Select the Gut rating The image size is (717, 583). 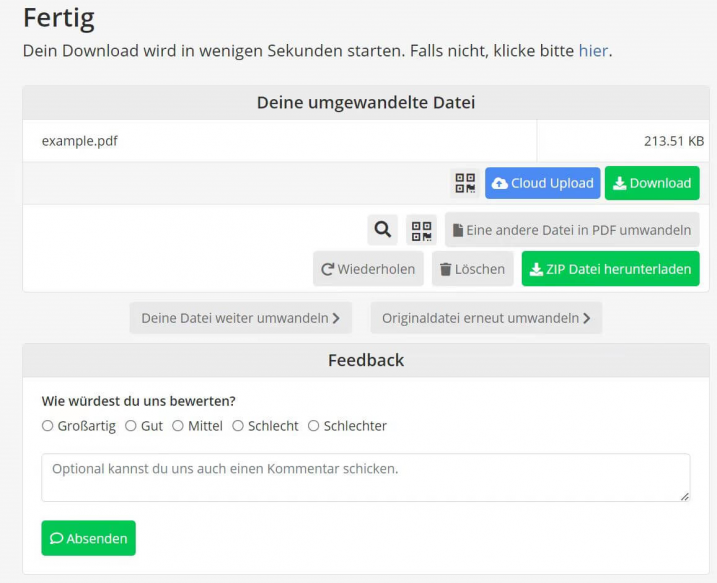[x=131, y=426]
